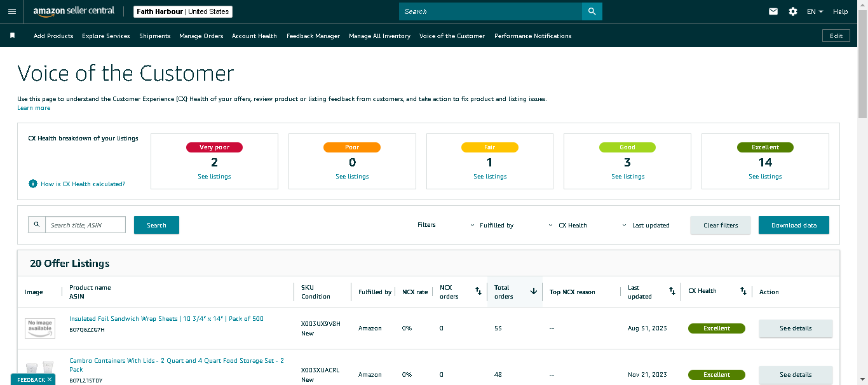
Task: Close the Feedback tab with X
Action: [x=50, y=379]
